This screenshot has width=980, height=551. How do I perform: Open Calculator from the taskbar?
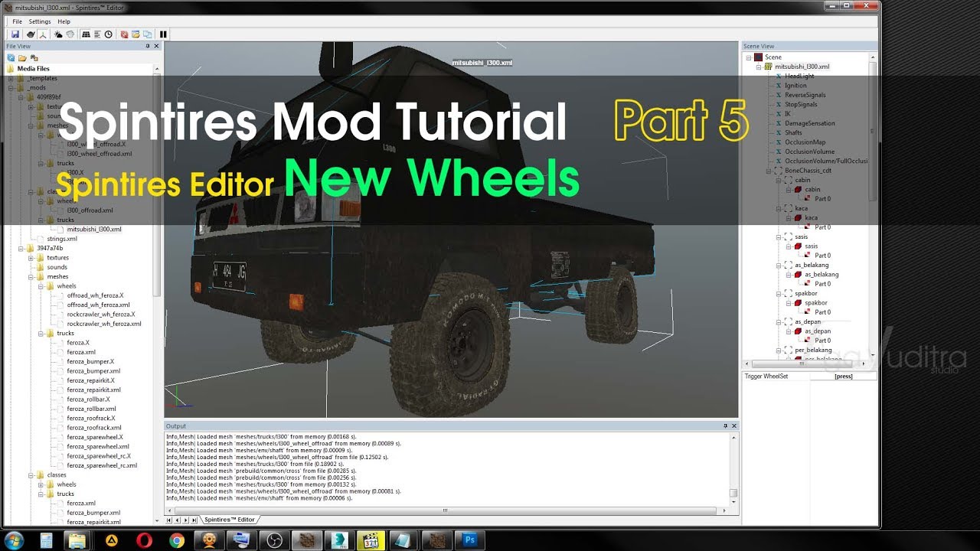point(46,540)
